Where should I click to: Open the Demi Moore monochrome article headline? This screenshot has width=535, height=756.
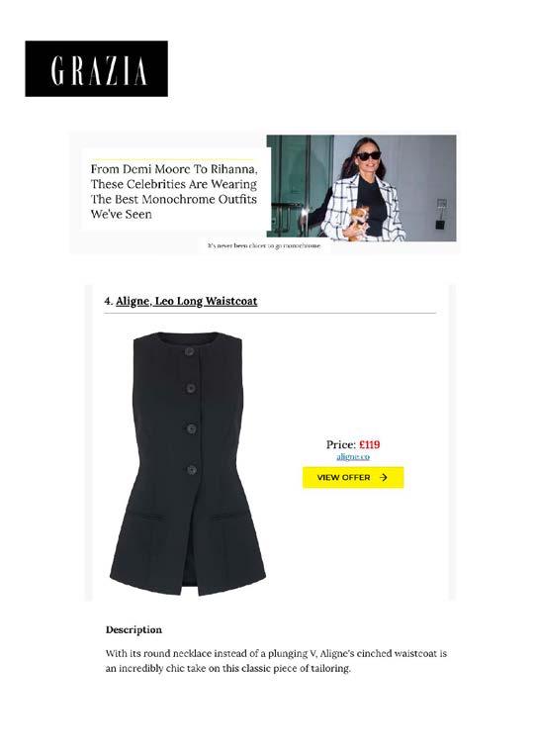173,191
